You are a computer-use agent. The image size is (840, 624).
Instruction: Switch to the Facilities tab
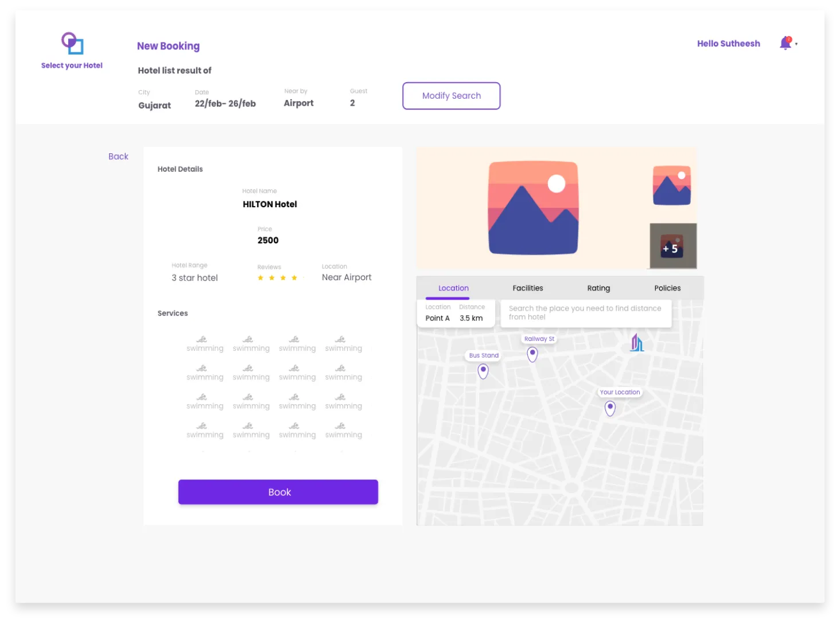coord(527,288)
